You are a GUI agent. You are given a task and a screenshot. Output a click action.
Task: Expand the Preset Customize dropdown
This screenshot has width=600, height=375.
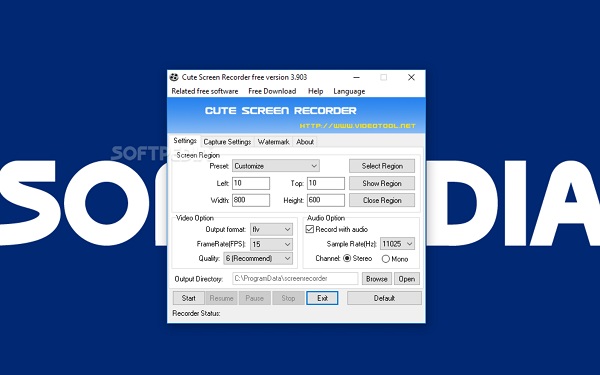tap(276, 166)
